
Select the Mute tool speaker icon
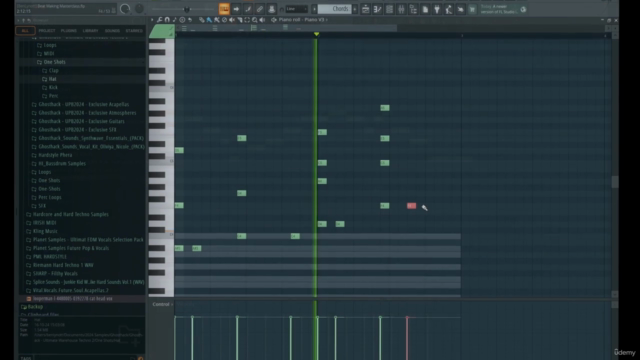tap(232, 20)
